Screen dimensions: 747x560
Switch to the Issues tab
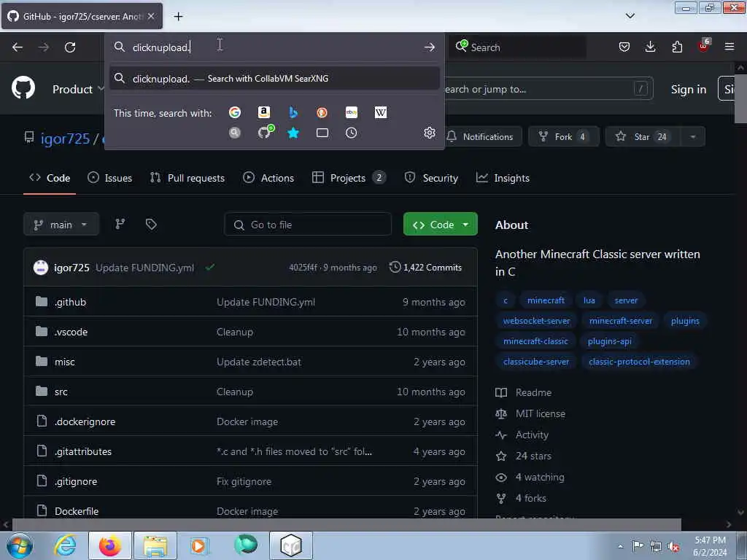[x=109, y=178]
